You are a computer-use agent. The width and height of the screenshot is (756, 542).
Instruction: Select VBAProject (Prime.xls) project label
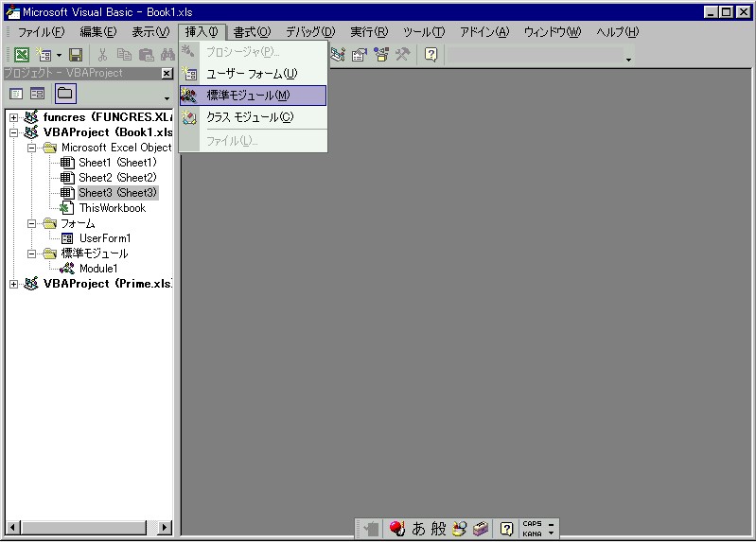click(108, 284)
